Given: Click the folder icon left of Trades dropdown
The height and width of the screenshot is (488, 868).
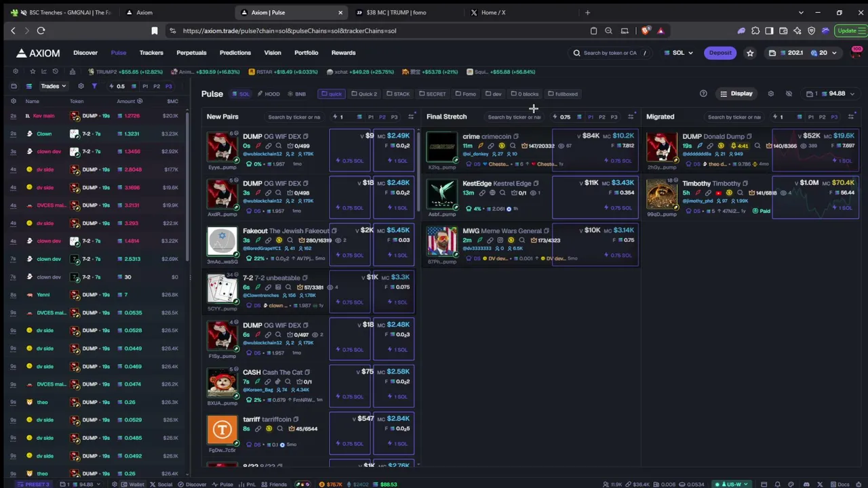Looking at the screenshot, I should click(x=14, y=86).
